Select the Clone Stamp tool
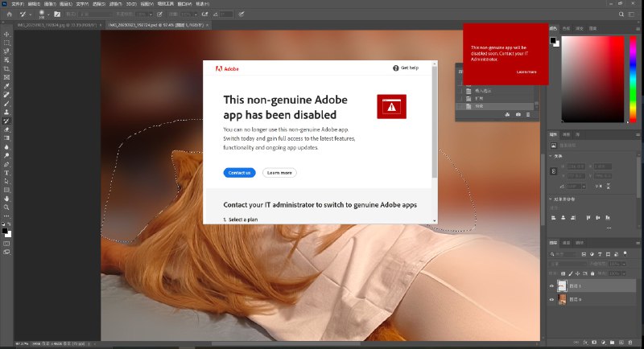644x349 pixels. coord(6,112)
